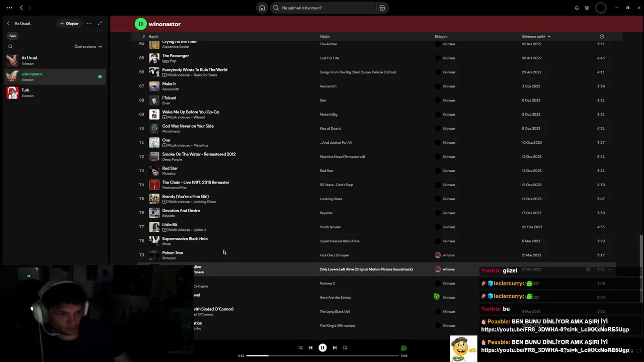Toggle repeat mode in the player
644x362 pixels.
tap(345, 347)
